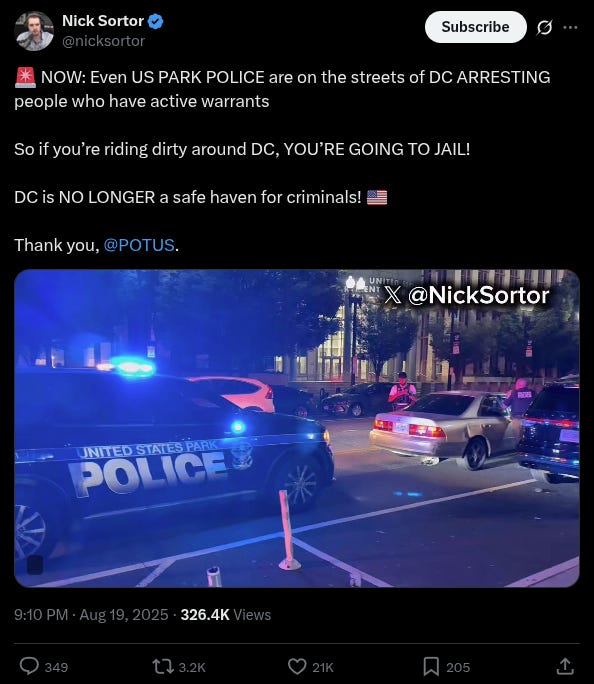The image size is (594, 684).
Task: Open the @POTUS mention link
Action: click(x=139, y=245)
